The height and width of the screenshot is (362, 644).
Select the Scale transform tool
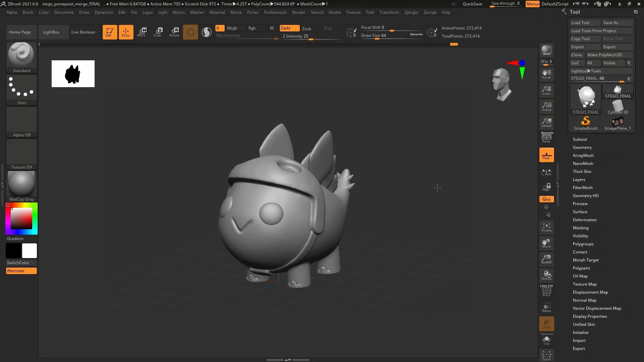[x=158, y=32]
